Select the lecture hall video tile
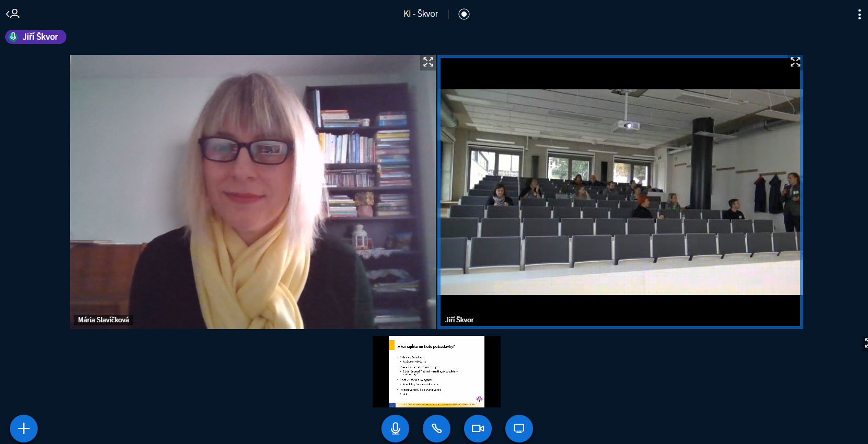 tap(620, 192)
